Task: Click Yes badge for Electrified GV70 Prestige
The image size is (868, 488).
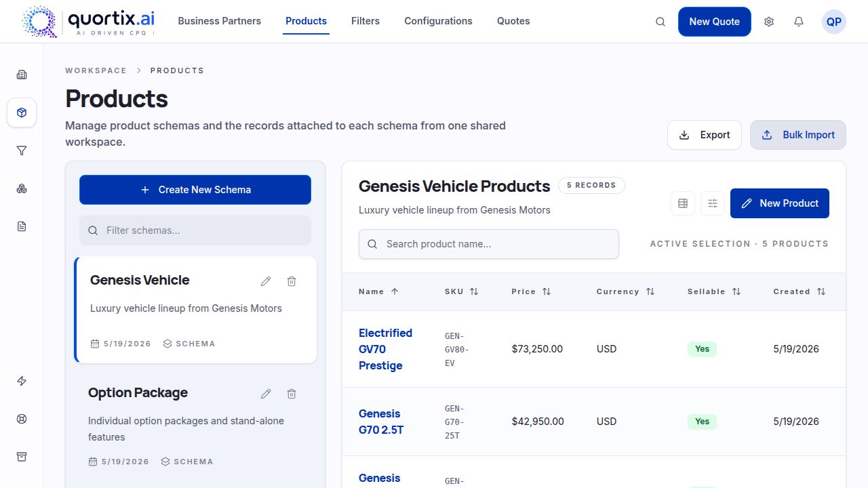Action: click(x=702, y=349)
